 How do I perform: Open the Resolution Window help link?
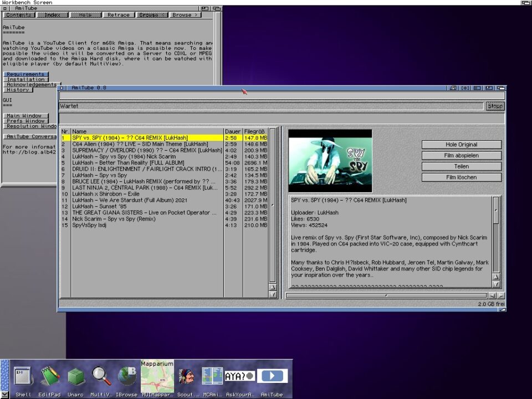point(30,126)
